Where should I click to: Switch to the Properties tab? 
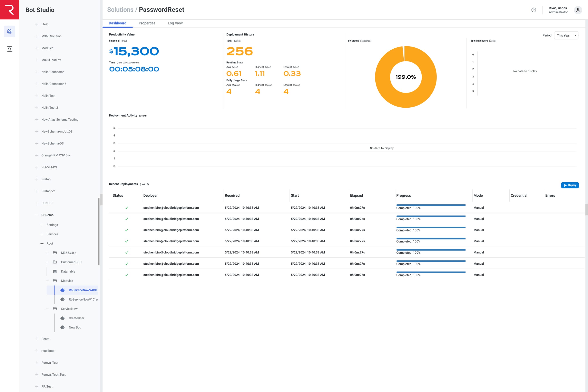[147, 23]
